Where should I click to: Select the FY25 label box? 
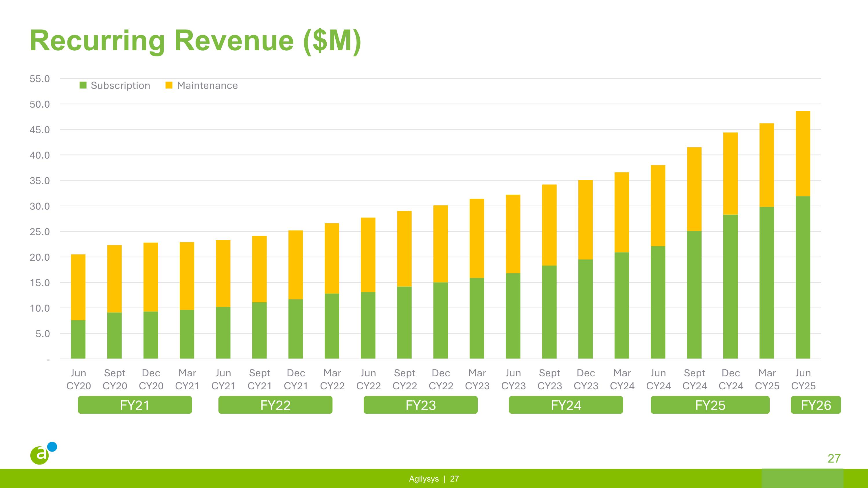(710, 405)
